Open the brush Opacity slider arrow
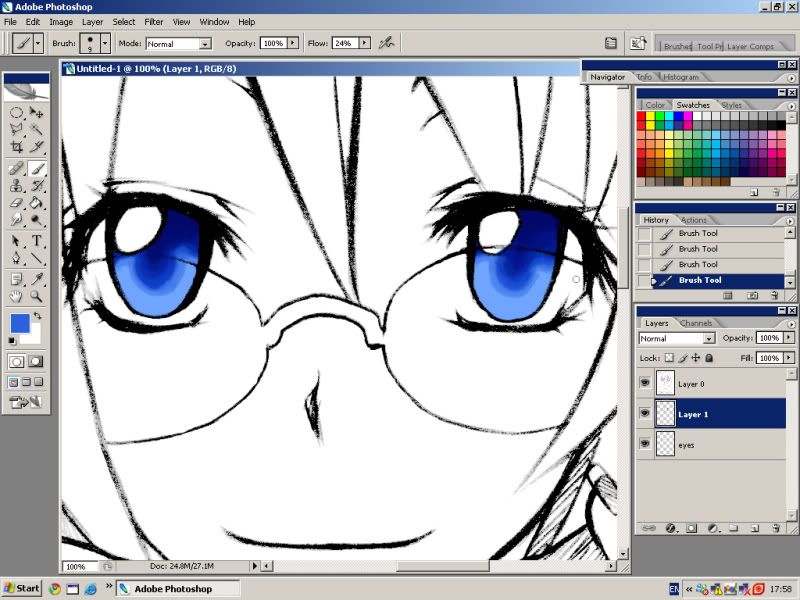This screenshot has height=600, width=800. pos(293,43)
